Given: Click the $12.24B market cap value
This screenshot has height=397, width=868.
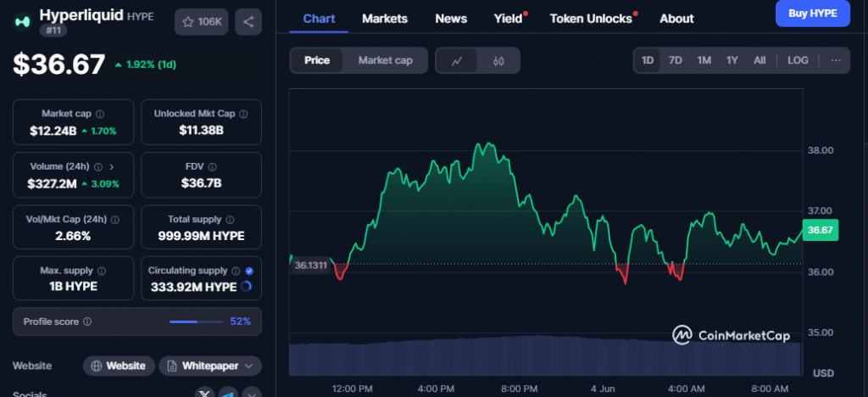Looking at the screenshot, I should [53, 131].
